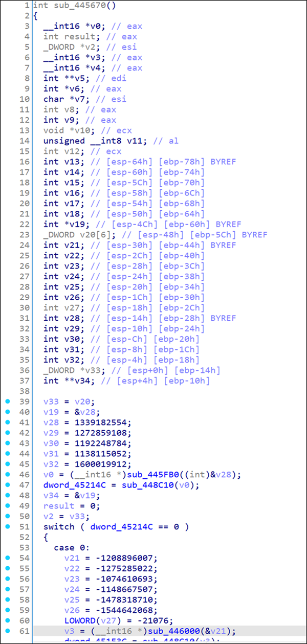This screenshot has width=307, height=644.
Task: Click the 'result = 0;' statement
Action: 72,506
